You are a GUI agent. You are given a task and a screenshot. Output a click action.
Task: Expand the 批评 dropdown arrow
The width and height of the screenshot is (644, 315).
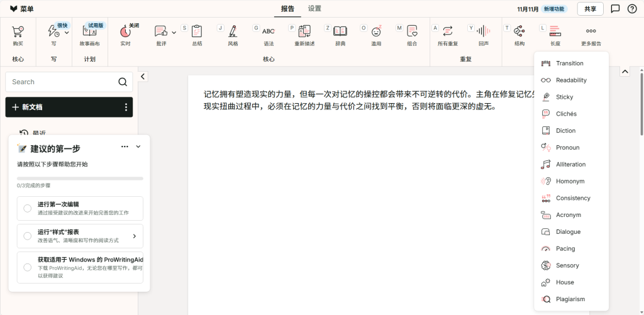[x=174, y=31]
